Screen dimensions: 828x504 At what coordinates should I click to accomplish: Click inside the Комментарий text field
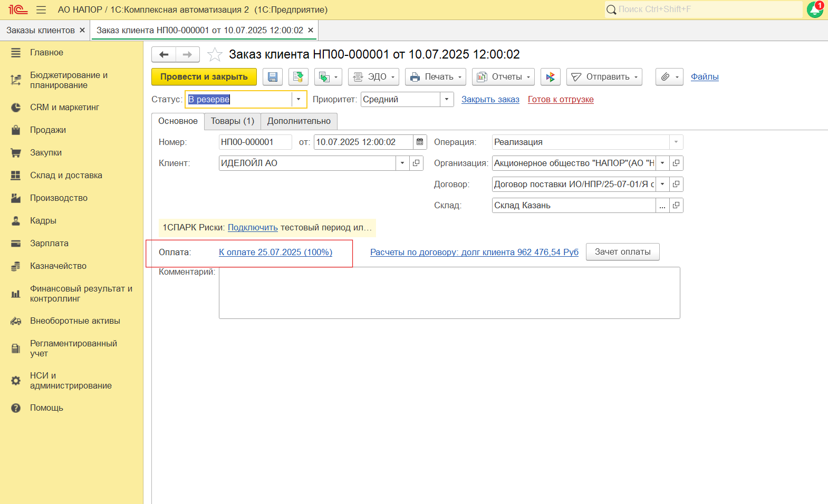coord(449,293)
